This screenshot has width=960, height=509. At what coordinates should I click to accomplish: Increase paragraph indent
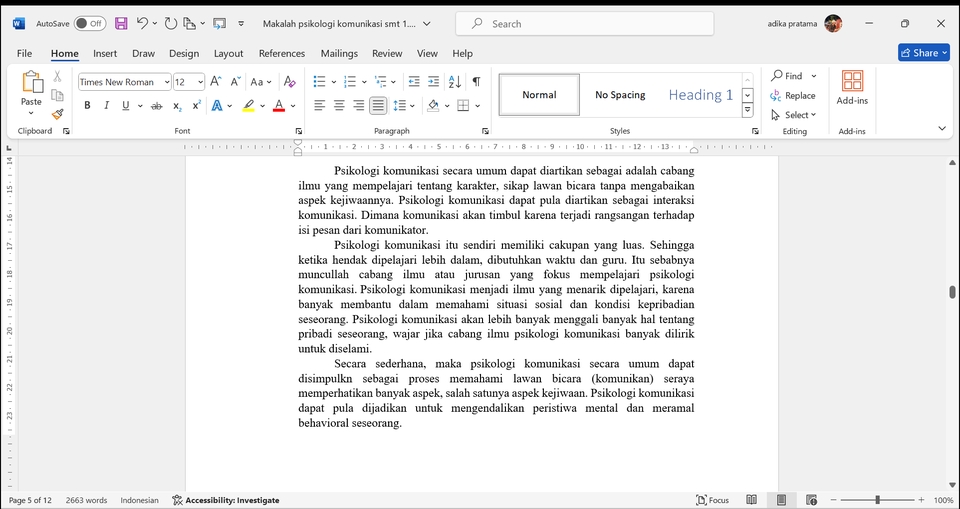(x=433, y=81)
